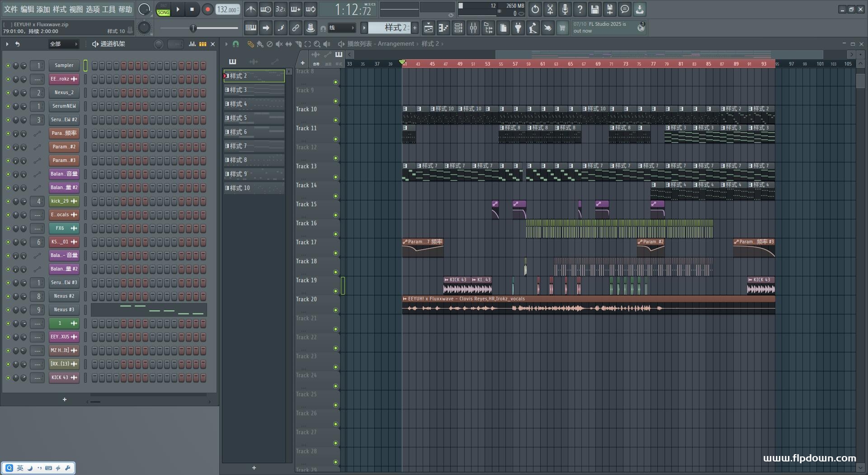Viewport: 868px width, 475px height.
Task: Open the piano roll view icon
Action: point(443,28)
